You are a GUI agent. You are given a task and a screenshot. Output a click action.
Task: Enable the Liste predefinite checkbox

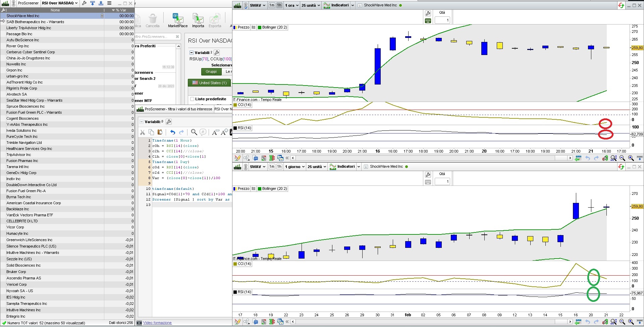(192, 99)
